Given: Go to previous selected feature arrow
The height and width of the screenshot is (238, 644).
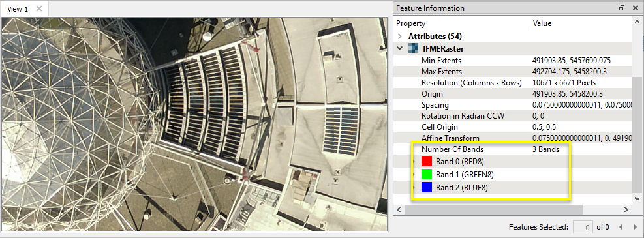Looking at the screenshot, I should (x=620, y=226).
